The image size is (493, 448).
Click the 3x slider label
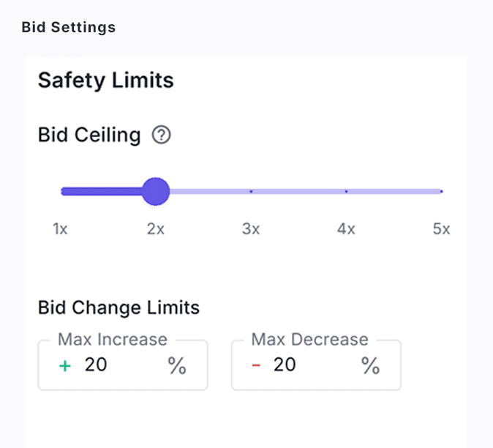pyautogui.click(x=251, y=229)
